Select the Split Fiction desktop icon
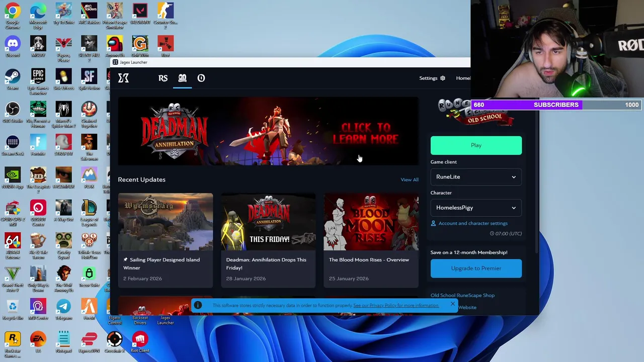This screenshot has height=362, width=644. [89, 79]
